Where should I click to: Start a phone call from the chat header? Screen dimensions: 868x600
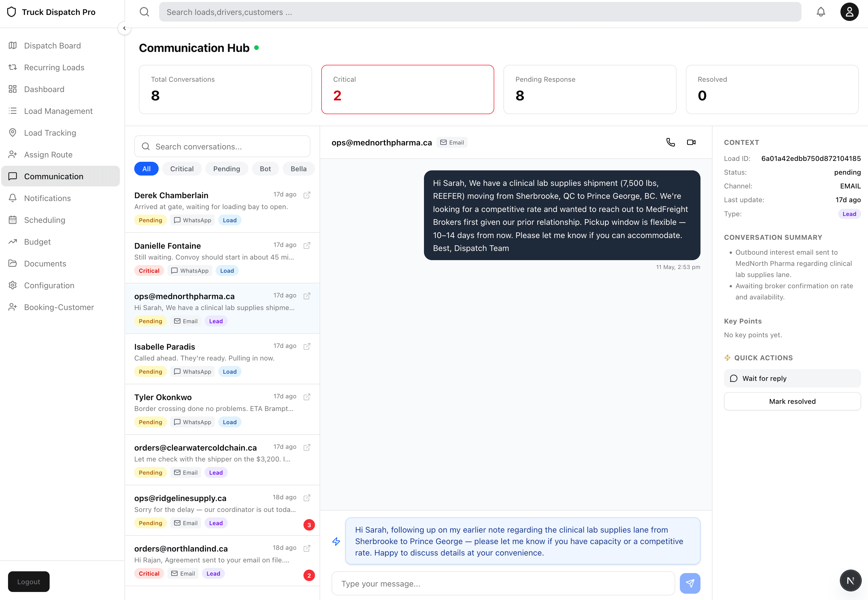670,142
